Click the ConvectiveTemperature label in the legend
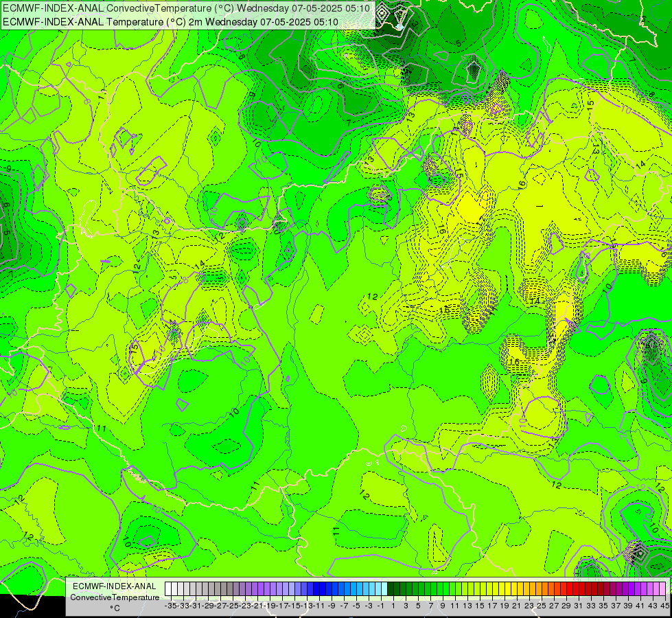The image size is (672, 618). (115, 597)
